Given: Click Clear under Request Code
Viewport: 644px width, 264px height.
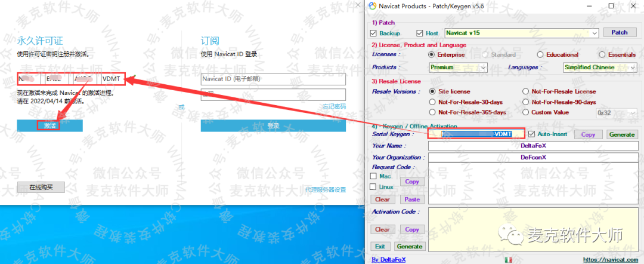Looking at the screenshot, I should click(x=382, y=199).
